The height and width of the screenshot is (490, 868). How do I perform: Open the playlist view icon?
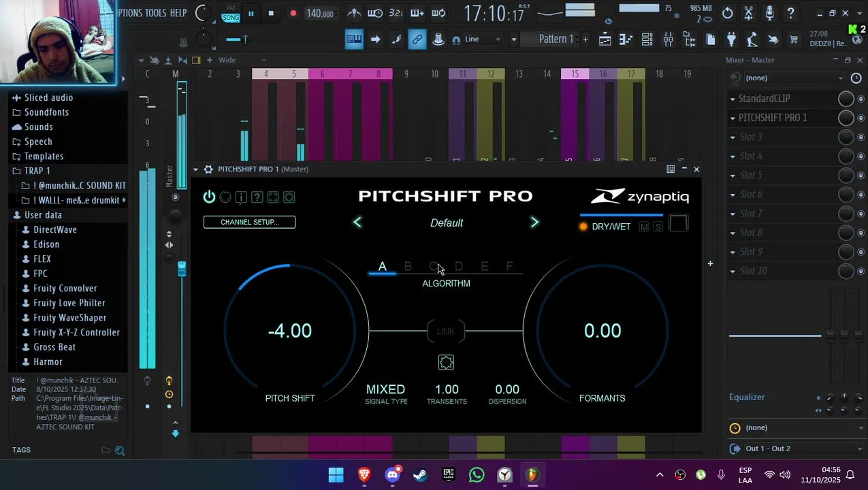click(x=605, y=39)
